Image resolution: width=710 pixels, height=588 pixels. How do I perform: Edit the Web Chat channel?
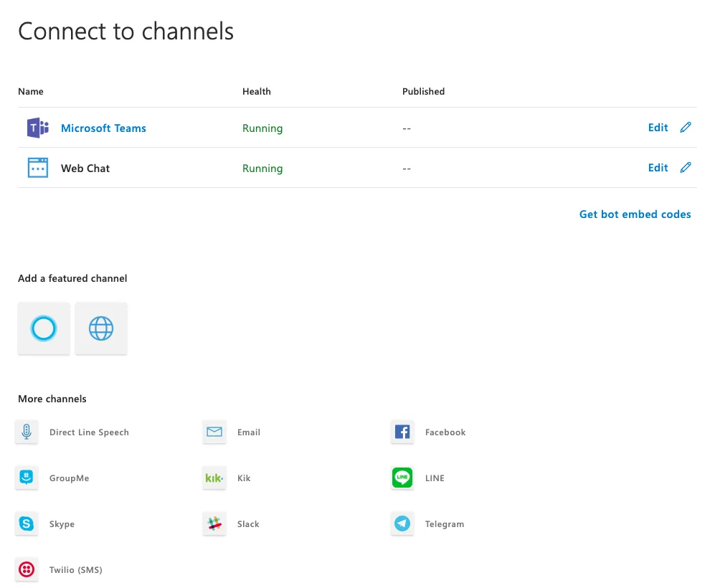[x=658, y=168]
